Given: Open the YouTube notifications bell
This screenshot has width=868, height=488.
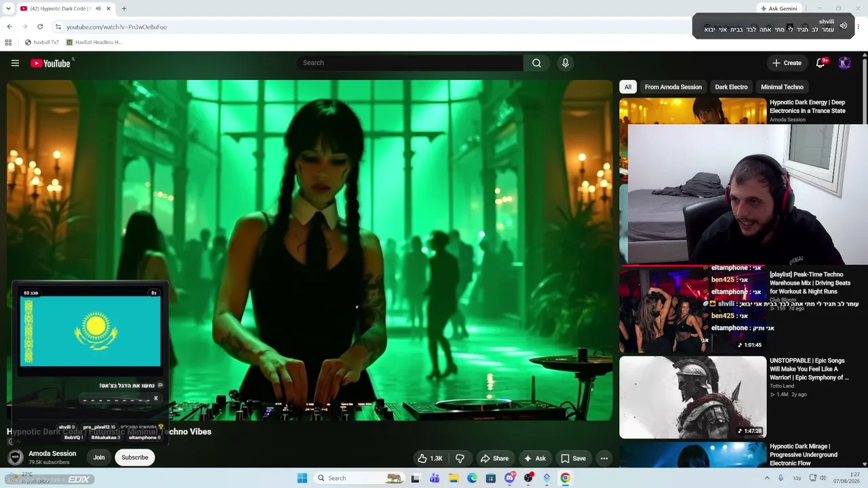Looking at the screenshot, I should (821, 63).
